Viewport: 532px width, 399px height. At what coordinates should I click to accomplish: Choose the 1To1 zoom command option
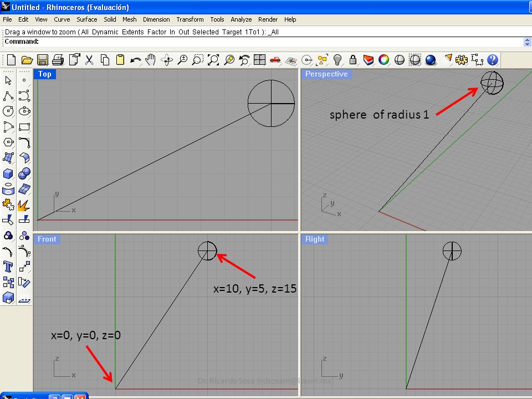coord(252,32)
